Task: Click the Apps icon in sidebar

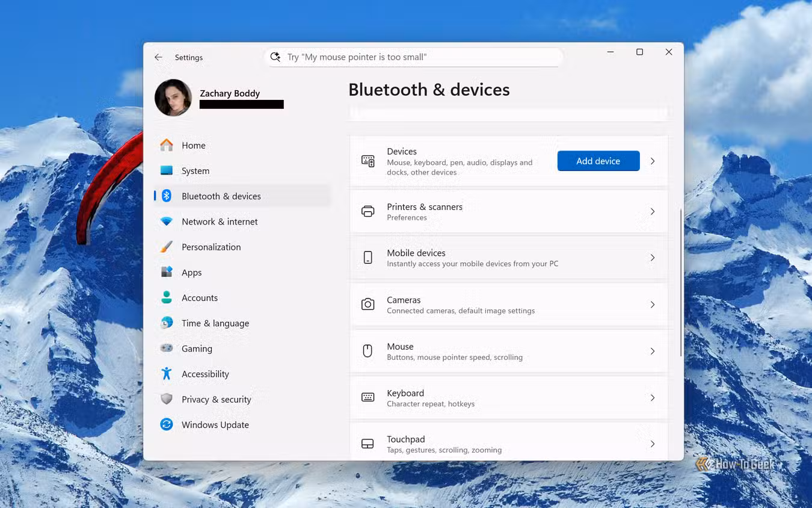Action: [167, 272]
